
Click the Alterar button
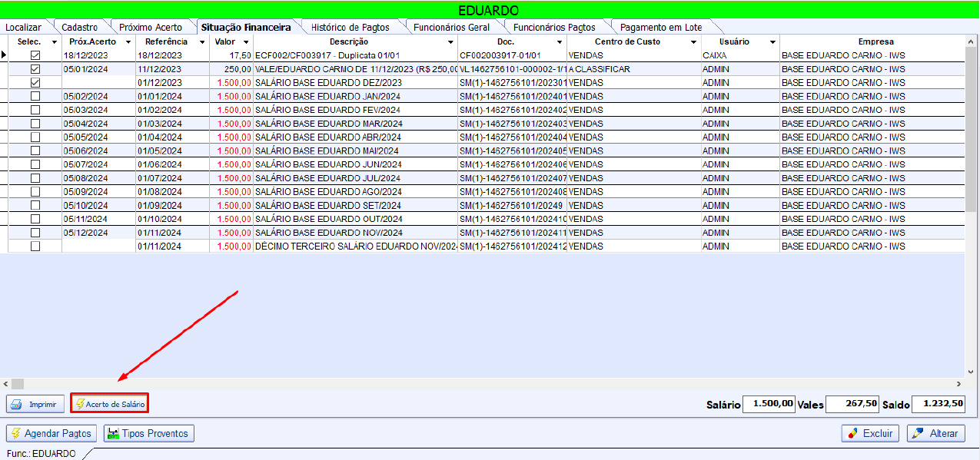(935, 434)
